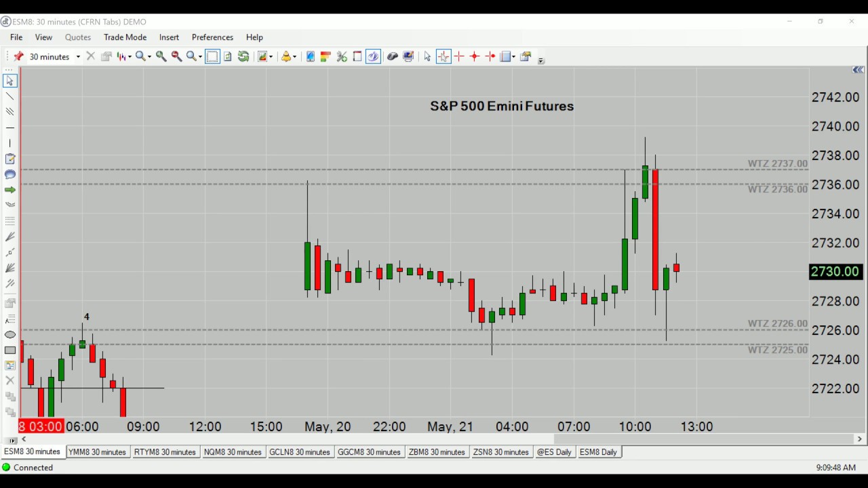The height and width of the screenshot is (488, 868).
Task: Open the chart template dropdown arrow
Action: pos(271,57)
